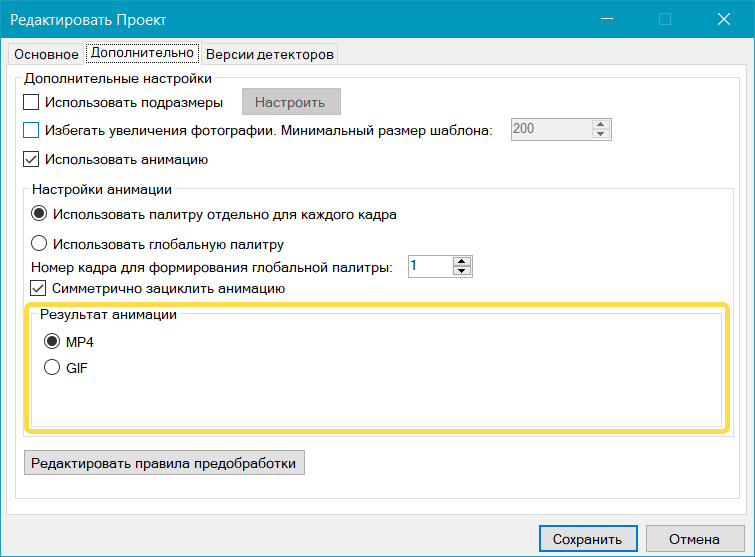
Task: Open the Версии детекторов tab
Action: 270,54
